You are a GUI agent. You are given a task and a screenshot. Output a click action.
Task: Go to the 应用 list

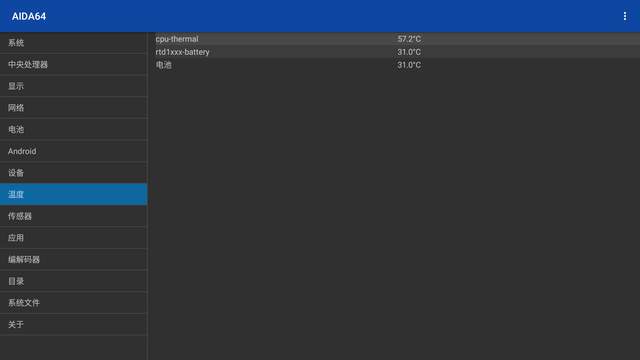(73, 238)
